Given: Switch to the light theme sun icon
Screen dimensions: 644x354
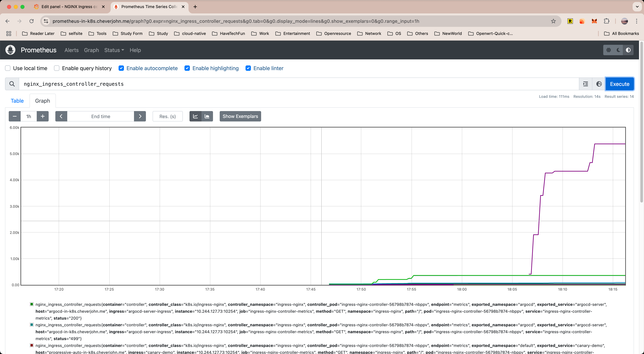Looking at the screenshot, I should [608, 50].
